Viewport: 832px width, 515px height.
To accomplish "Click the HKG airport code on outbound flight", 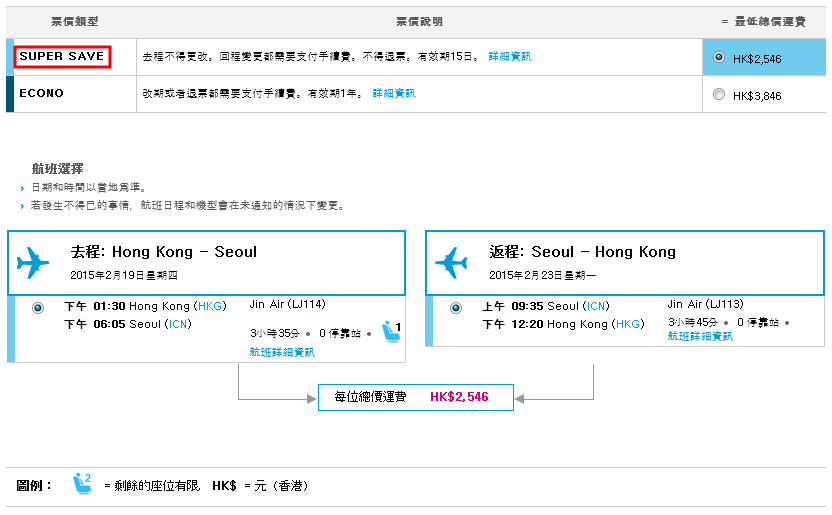I will (210, 306).
